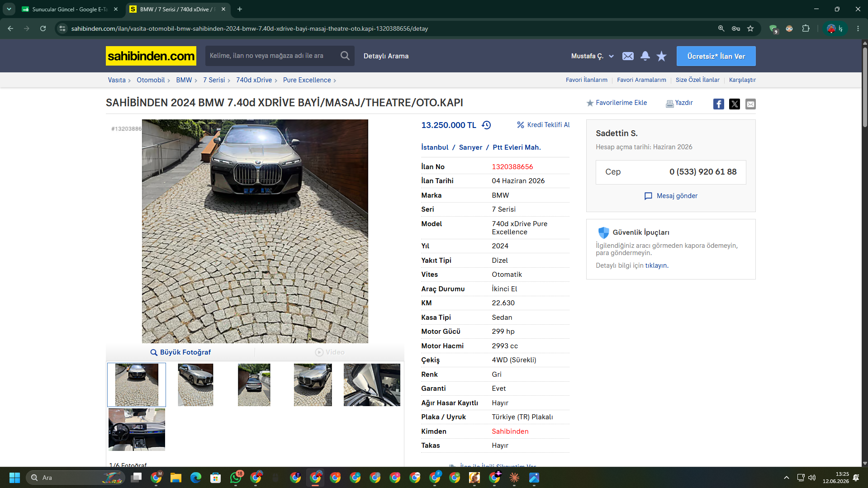Go to Pure Excellence breadcrumb
Viewport: 868px width, 488px height.
point(307,80)
